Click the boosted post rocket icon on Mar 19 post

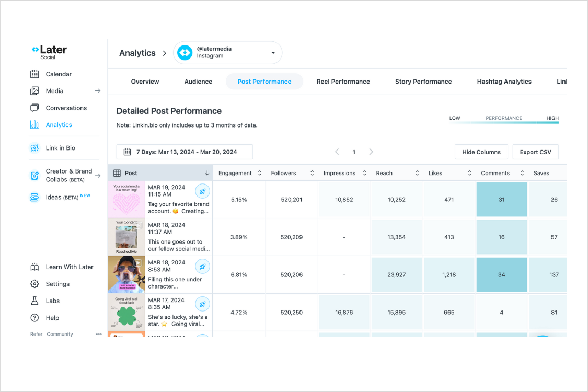202,191
